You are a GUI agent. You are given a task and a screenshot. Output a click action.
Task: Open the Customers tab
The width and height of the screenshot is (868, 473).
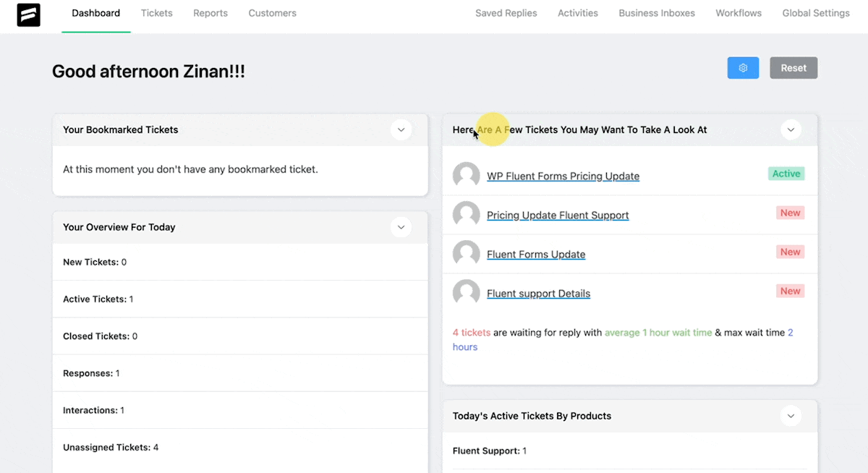pos(273,13)
